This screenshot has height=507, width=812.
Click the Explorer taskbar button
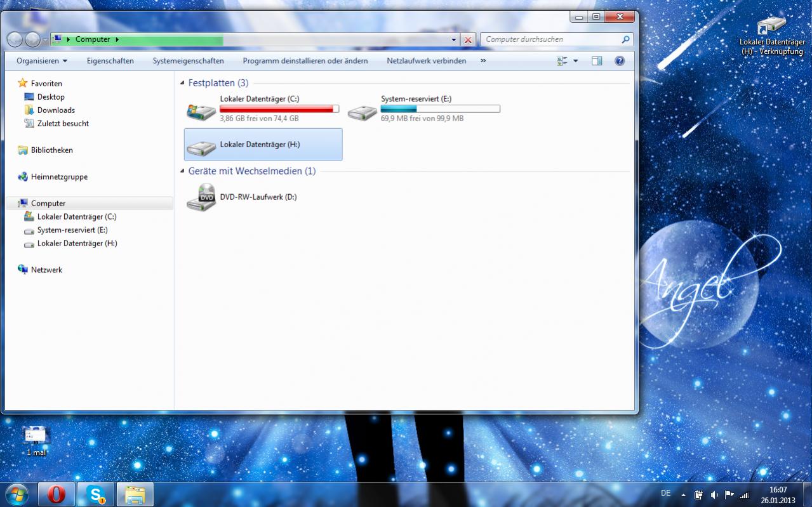[x=135, y=495]
